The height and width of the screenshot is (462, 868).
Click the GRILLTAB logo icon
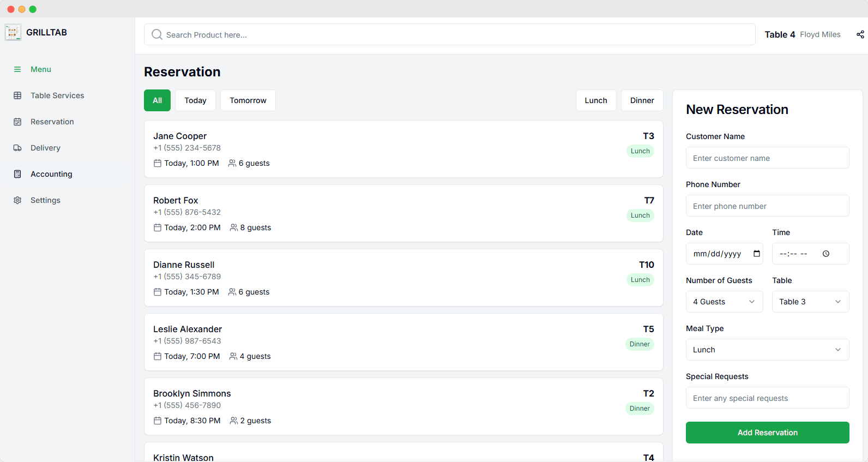[13, 32]
